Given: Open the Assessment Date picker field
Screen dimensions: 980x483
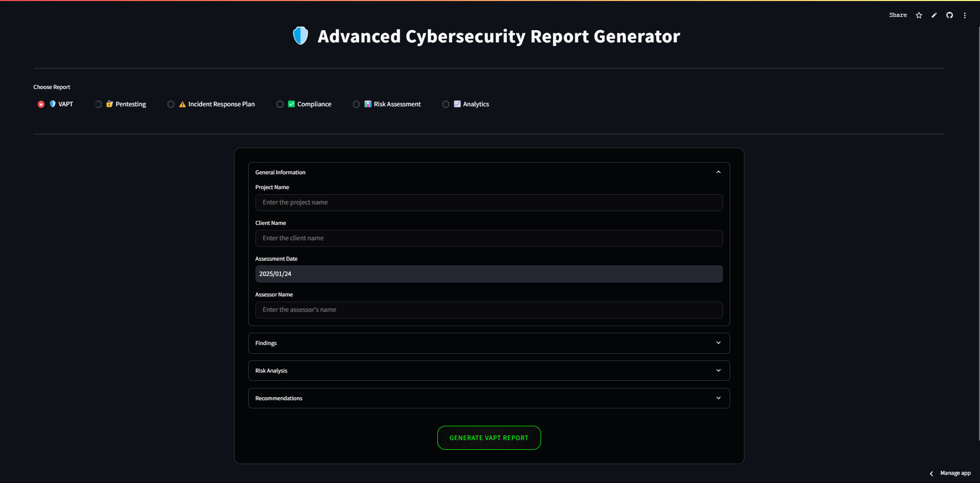Looking at the screenshot, I should coord(488,274).
